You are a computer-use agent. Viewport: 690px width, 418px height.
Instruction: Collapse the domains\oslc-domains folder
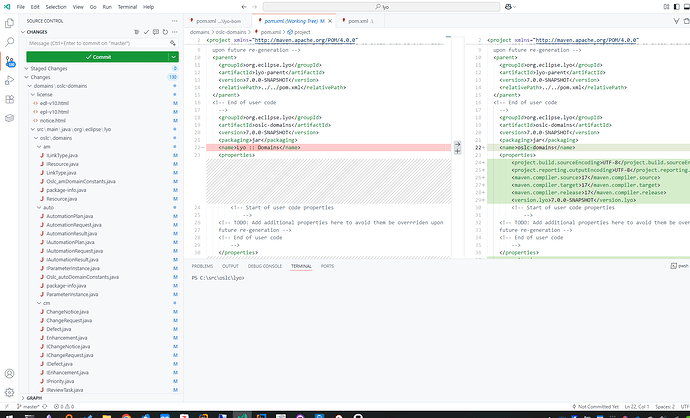coord(60,86)
